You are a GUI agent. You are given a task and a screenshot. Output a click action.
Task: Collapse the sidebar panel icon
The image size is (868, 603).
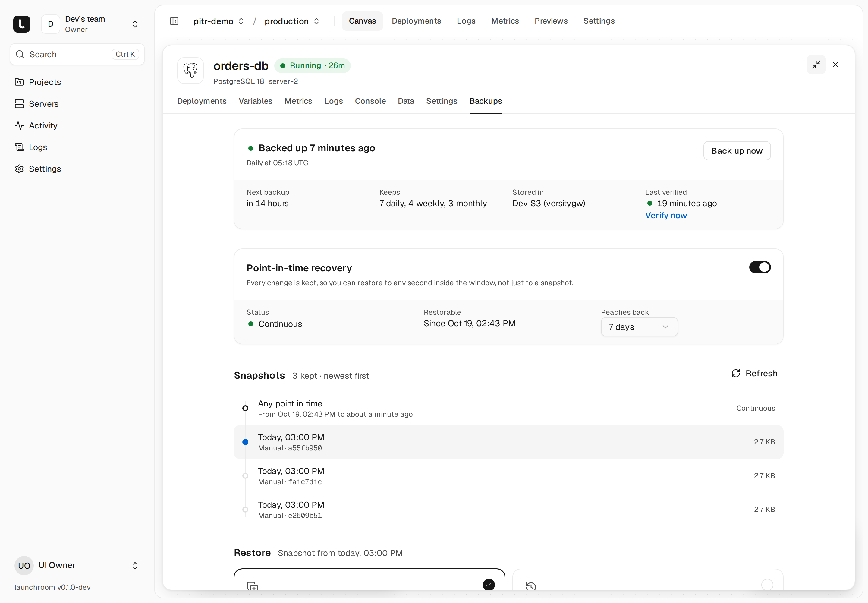coord(174,21)
